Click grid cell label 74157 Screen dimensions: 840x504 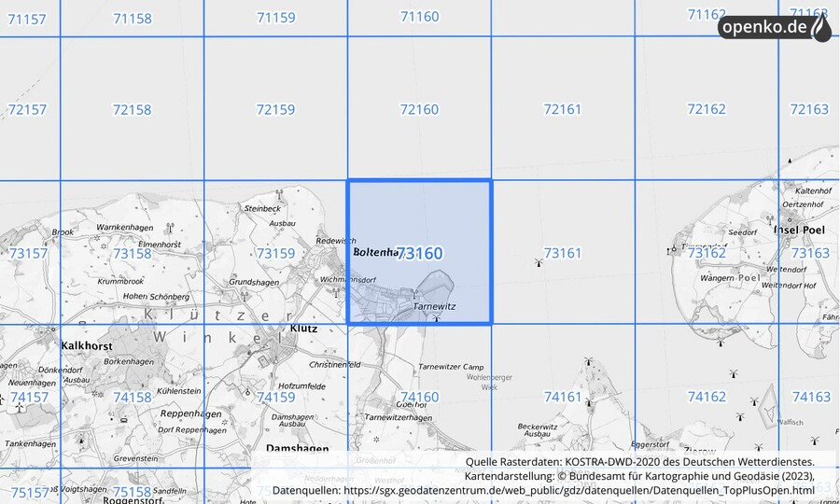pyautogui.click(x=30, y=397)
